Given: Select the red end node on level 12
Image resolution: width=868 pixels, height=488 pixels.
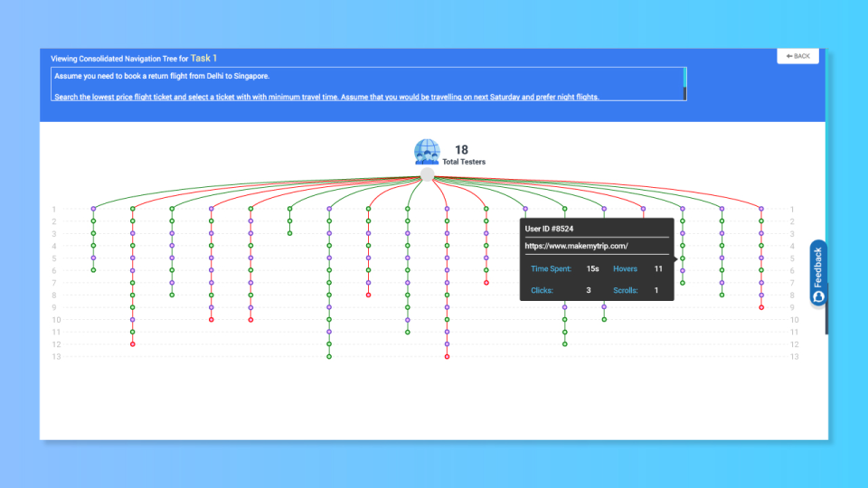Looking at the screenshot, I should coord(132,344).
